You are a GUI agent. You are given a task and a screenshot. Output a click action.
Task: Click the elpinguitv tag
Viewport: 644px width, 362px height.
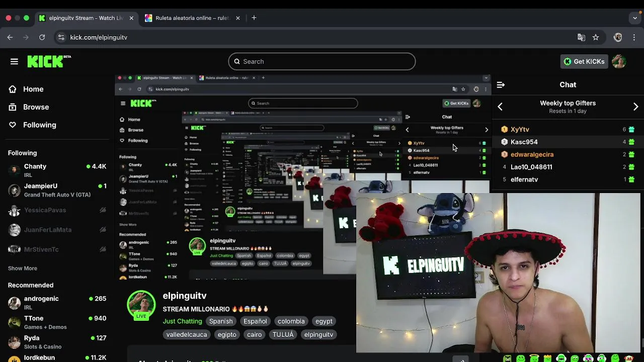coord(318,335)
